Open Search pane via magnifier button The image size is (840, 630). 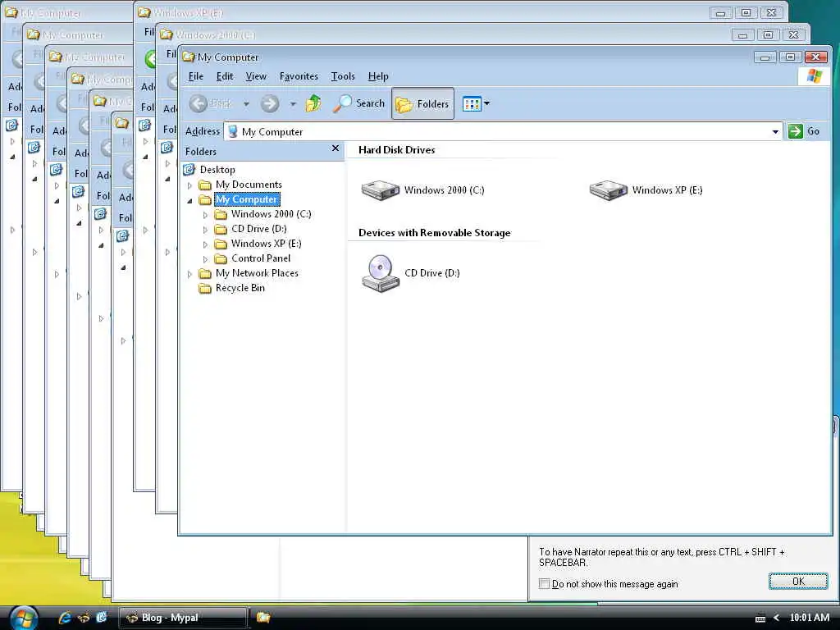pyautogui.click(x=359, y=103)
